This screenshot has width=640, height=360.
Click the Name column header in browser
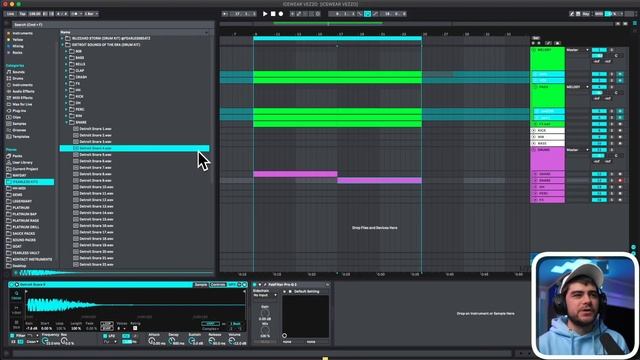click(65, 32)
